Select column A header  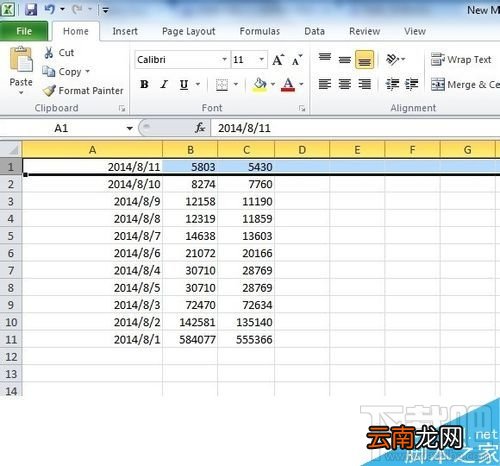click(x=92, y=150)
